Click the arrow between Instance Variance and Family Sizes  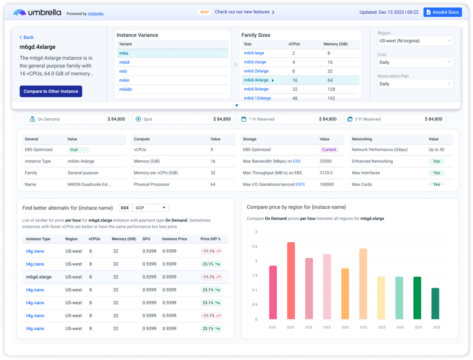235,65
